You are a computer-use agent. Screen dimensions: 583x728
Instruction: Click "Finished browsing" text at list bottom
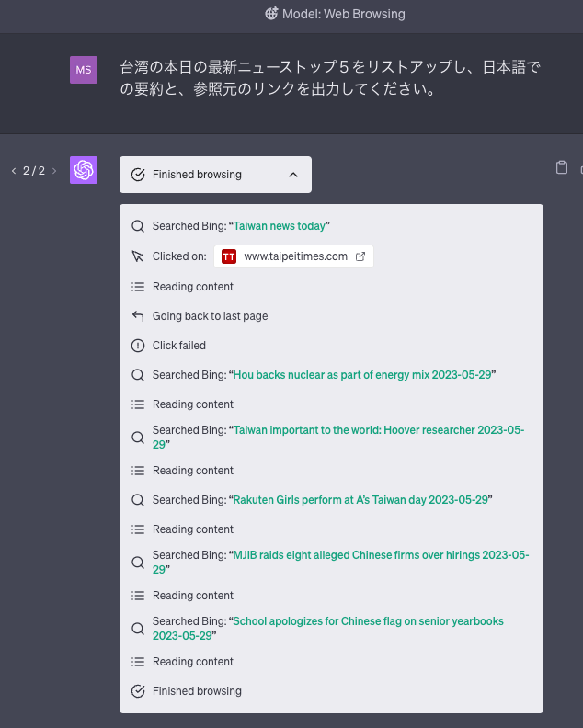pos(197,691)
